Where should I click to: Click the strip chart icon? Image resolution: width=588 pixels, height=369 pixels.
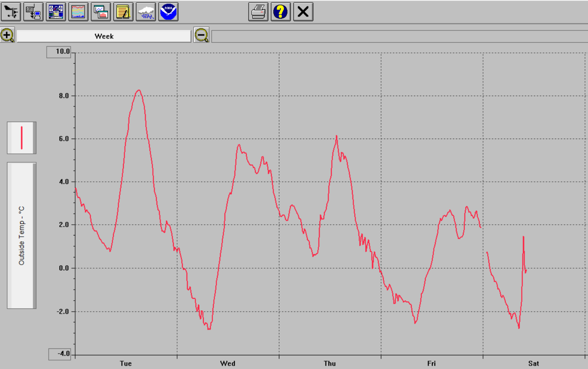click(x=78, y=12)
